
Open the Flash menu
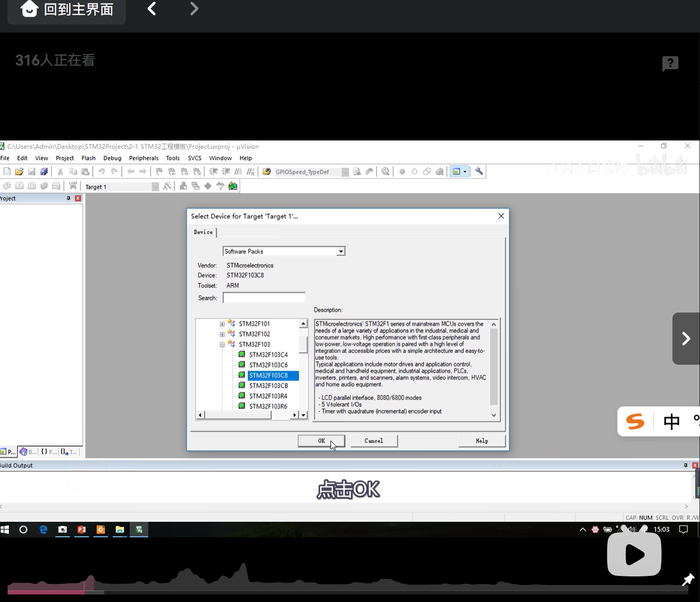click(88, 158)
